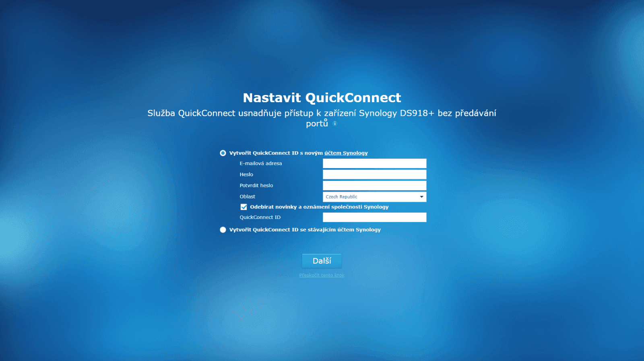Image resolution: width=644 pixels, height=361 pixels.
Task: Click the E-mailová adresa input field
Action: point(374,163)
